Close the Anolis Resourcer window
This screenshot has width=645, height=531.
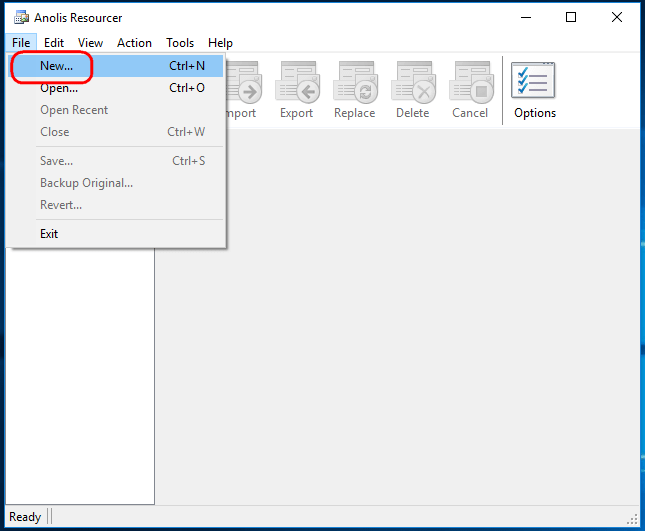click(617, 17)
